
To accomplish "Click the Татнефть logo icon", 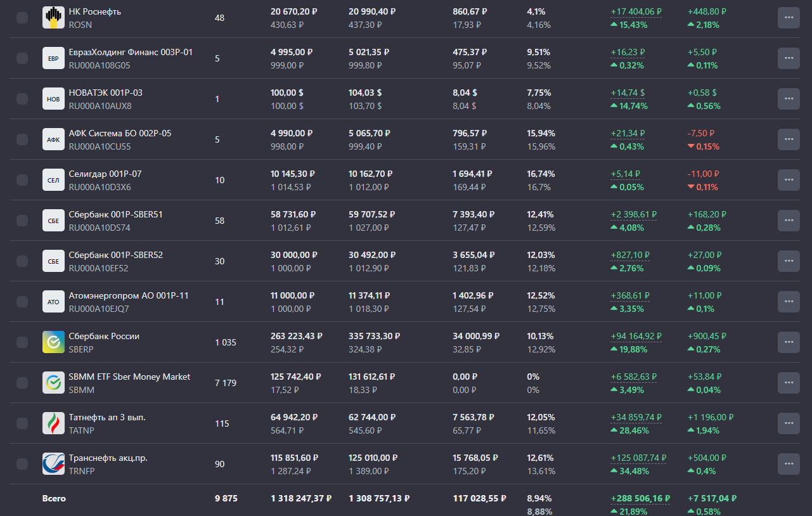I will point(53,423).
